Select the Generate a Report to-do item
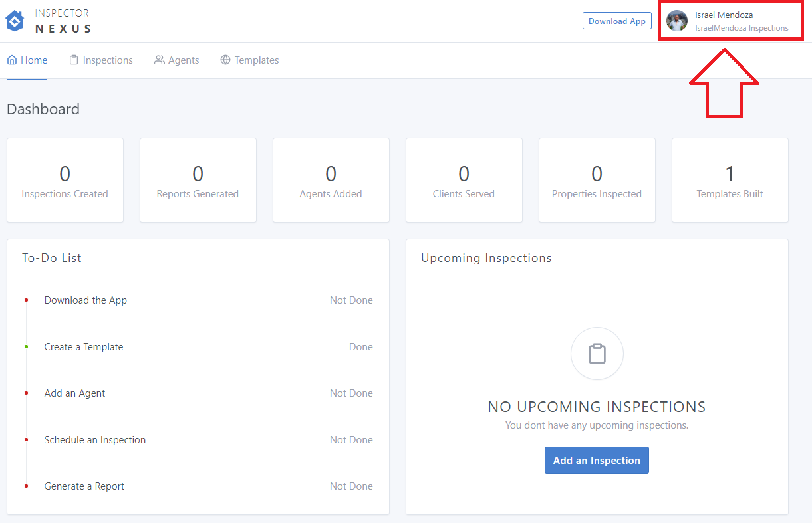The height and width of the screenshot is (523, 812). click(x=84, y=486)
